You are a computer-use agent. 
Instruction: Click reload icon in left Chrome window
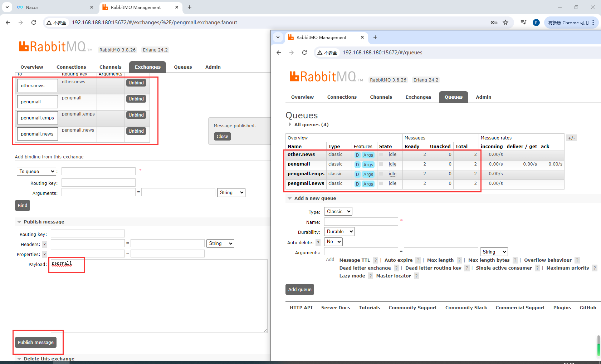tap(34, 23)
